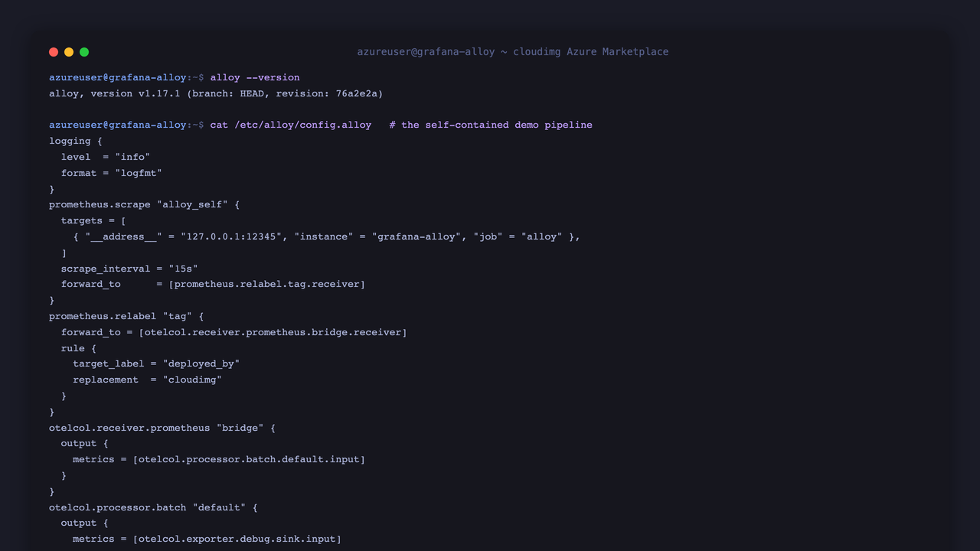The height and width of the screenshot is (551, 980).
Task: Click the 'otelcol.receiver.prometheus "bridge" {' line
Action: tap(162, 428)
